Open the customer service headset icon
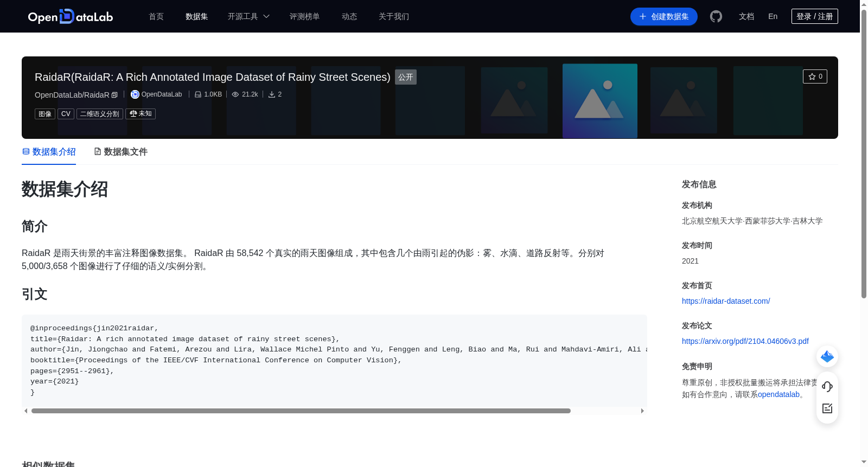This screenshot has height=467, width=868. [827, 387]
